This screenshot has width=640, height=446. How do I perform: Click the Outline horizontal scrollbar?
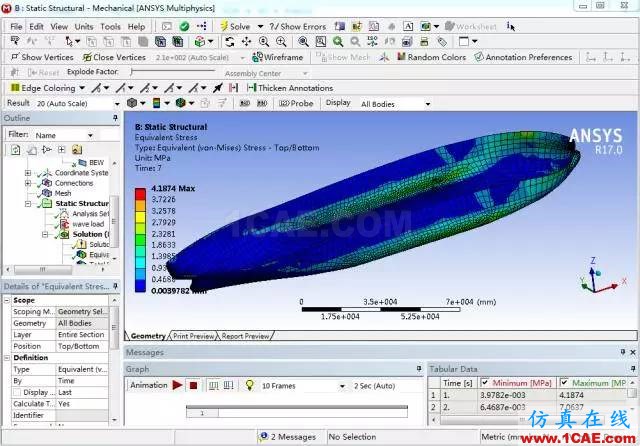pyautogui.click(x=43, y=269)
